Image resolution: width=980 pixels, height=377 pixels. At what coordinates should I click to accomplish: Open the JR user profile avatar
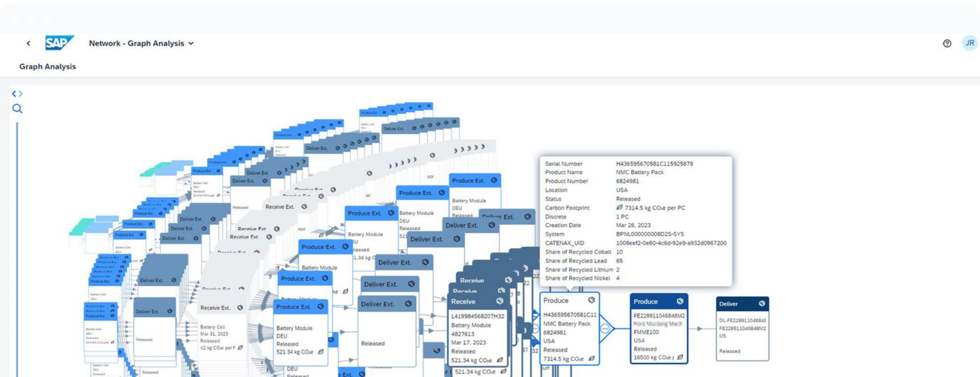click(969, 43)
